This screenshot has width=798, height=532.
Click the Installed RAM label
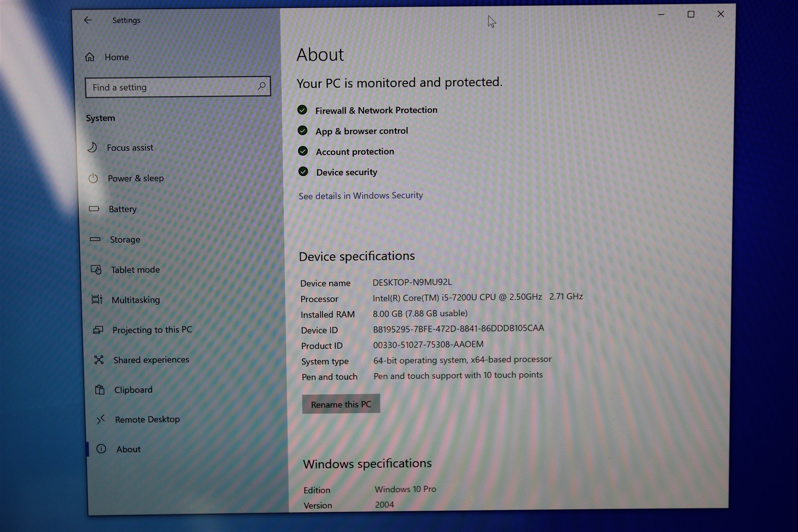pyautogui.click(x=328, y=315)
